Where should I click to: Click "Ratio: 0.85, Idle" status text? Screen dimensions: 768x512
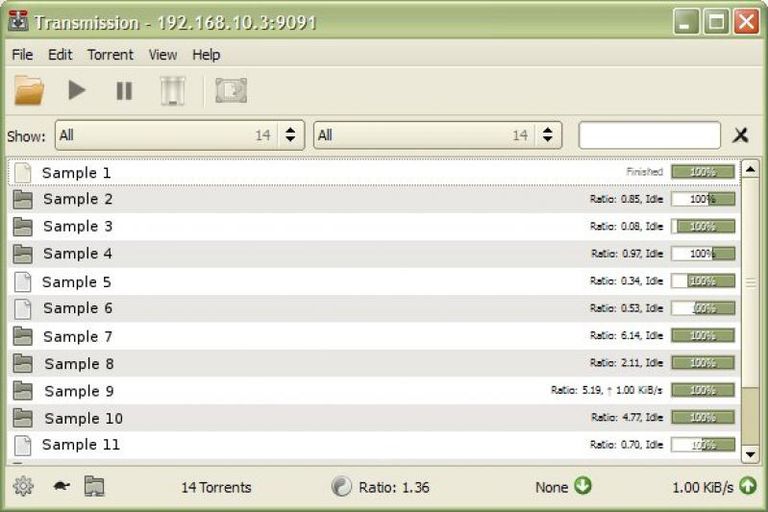point(626,199)
